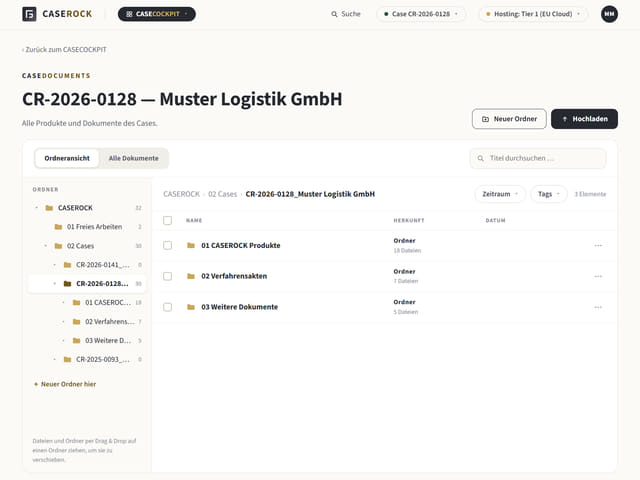
Task: Click folder icon of 01 CASEROCK Produkte row
Action: [x=191, y=245]
